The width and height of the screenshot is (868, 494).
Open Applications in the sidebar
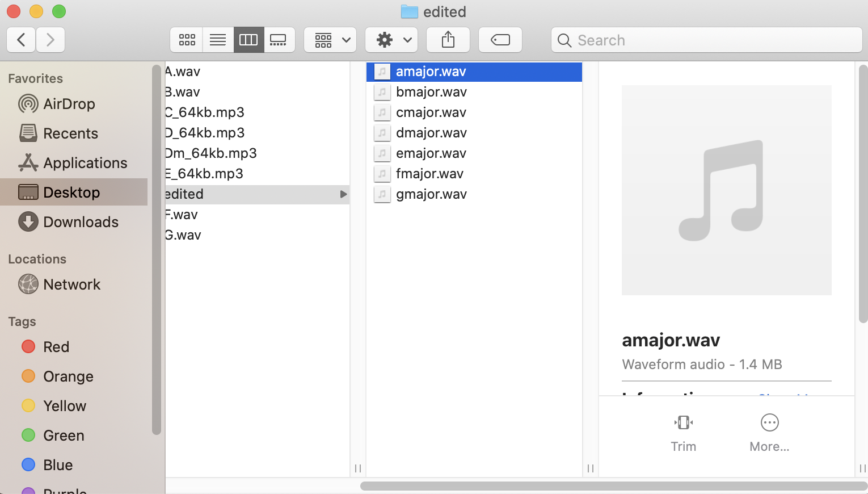point(74,163)
